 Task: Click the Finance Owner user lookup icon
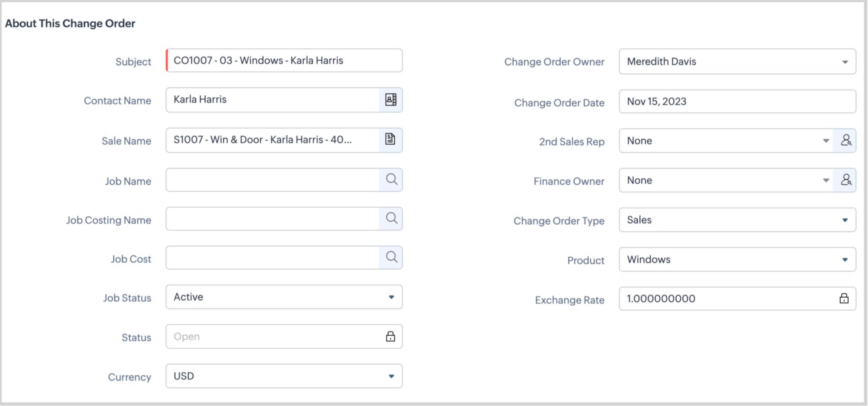tap(846, 180)
